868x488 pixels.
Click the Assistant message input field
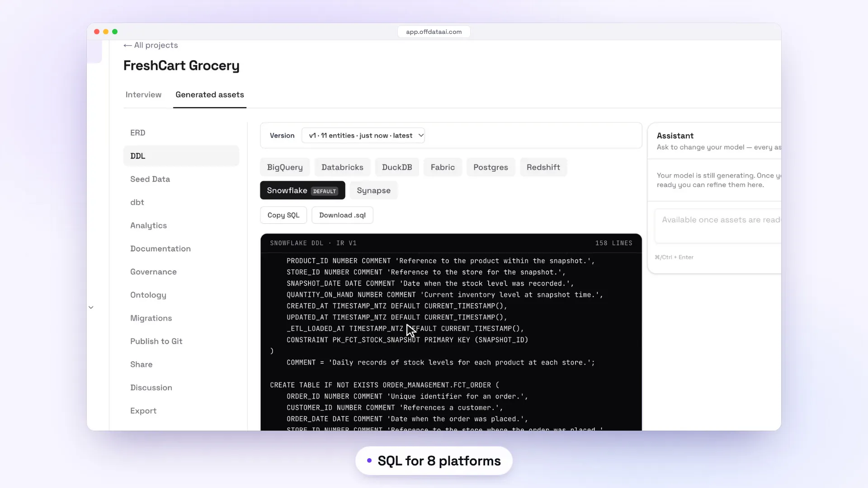click(x=718, y=226)
